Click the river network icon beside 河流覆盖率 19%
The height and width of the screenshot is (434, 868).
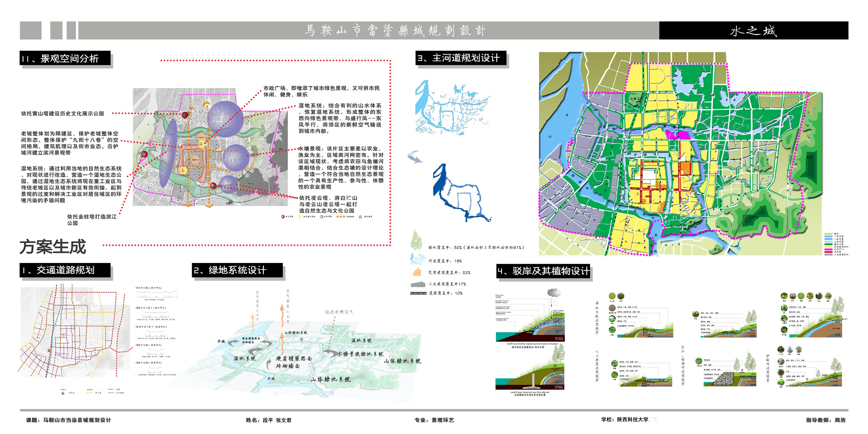[x=418, y=259]
